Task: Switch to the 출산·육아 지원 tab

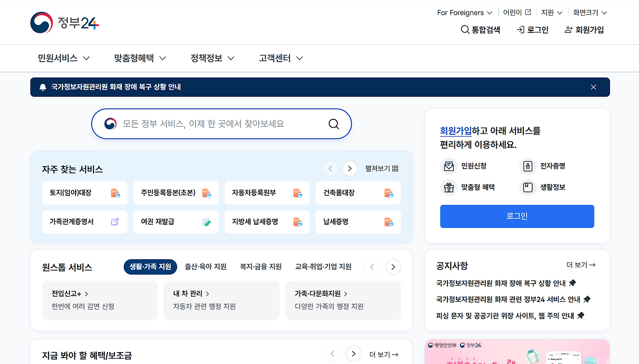Action: click(206, 267)
